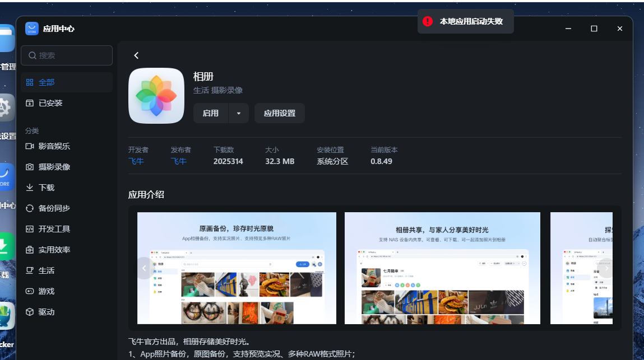Click the 相册 app title

203,77
